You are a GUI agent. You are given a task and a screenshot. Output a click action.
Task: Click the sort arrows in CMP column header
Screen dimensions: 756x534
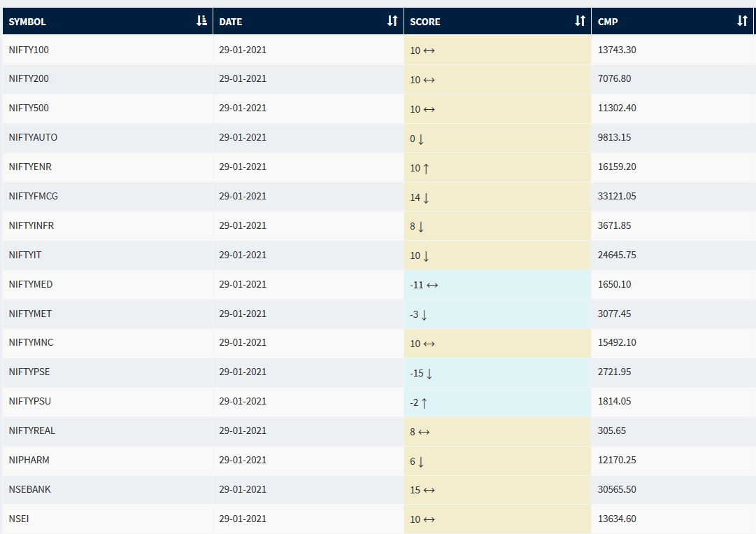742,21
